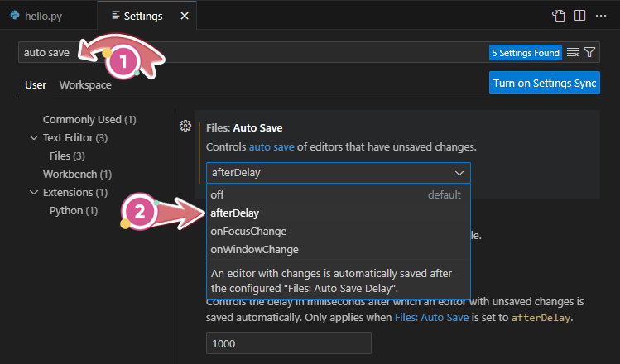Collapse the Extensions tree section

pos(34,193)
